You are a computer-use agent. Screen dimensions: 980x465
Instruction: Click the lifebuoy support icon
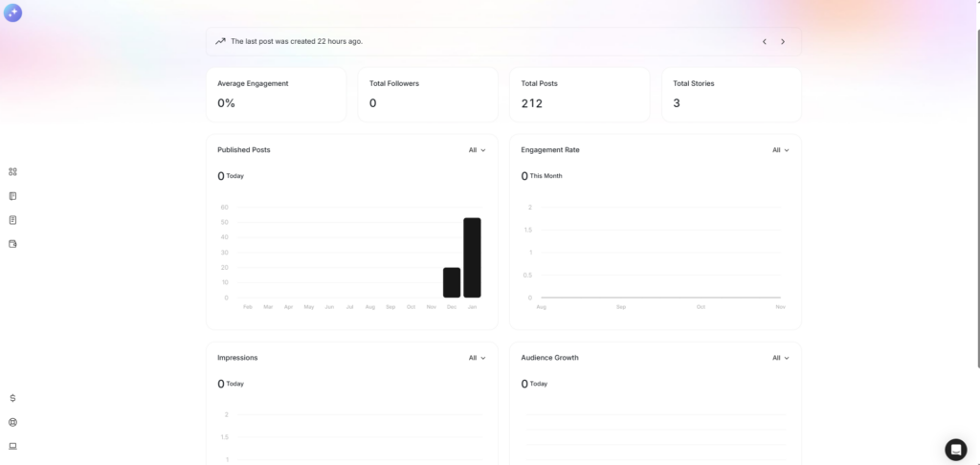coord(12,422)
